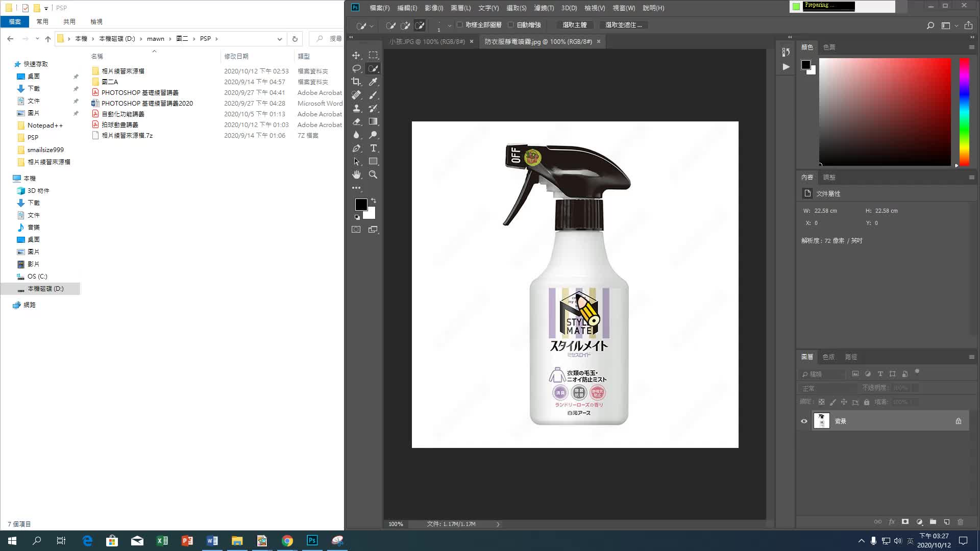Change the screen mode

(x=373, y=230)
